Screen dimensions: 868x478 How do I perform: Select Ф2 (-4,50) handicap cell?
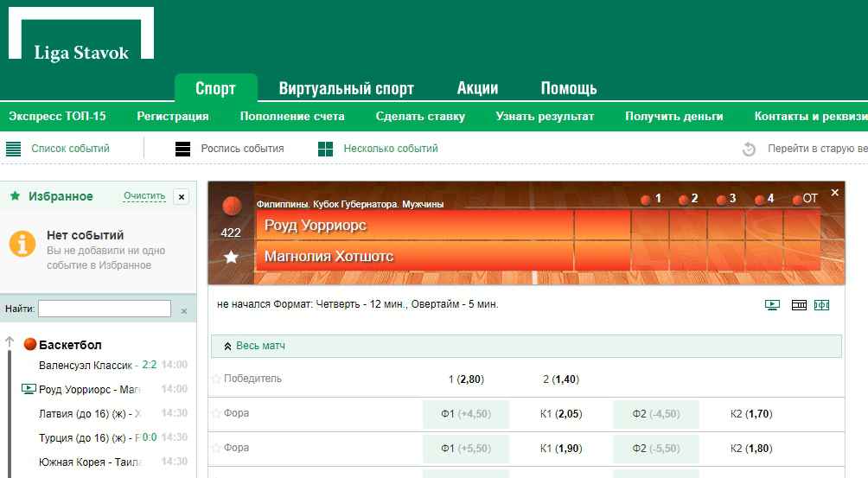(x=656, y=414)
